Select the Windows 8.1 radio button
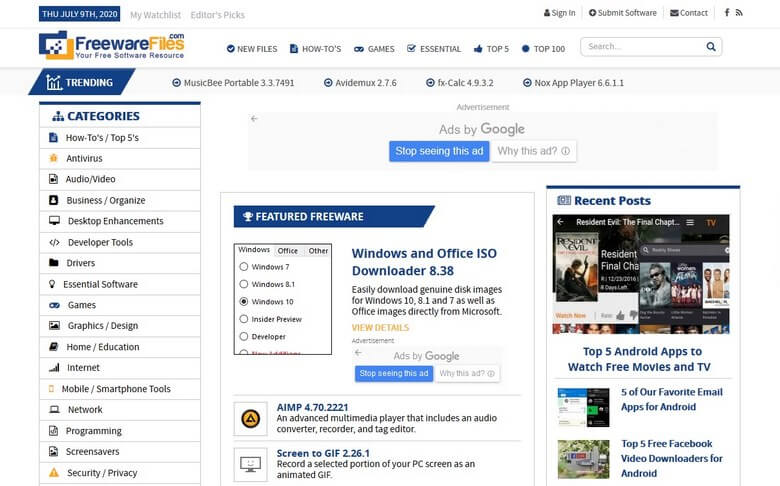This screenshot has width=780, height=486. pos(244,284)
